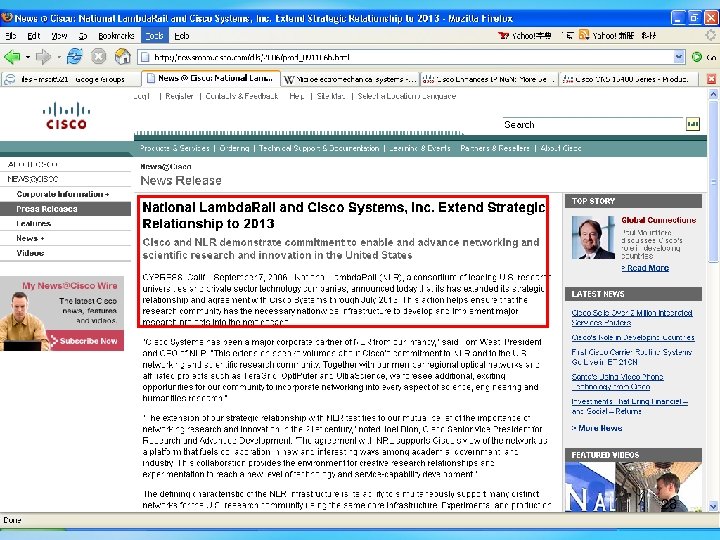Switch to the Cisco ONS 15400 Series tab
This screenshot has height=540, width=720.
pos(628,79)
